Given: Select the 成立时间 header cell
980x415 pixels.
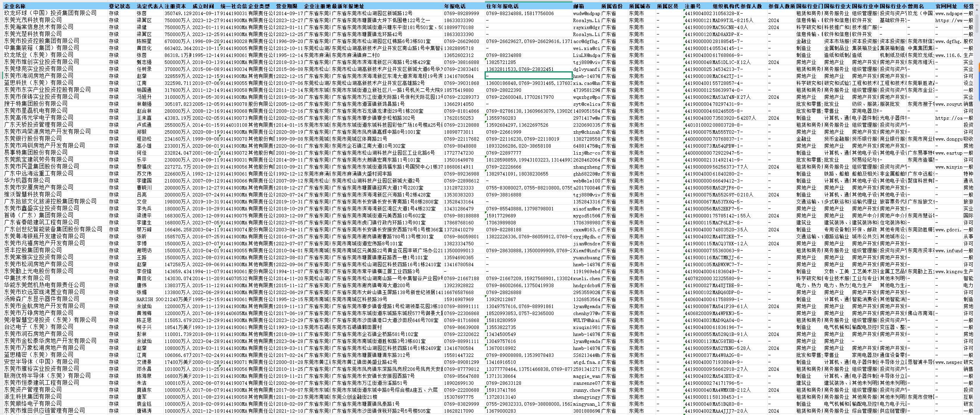Looking at the screenshot, I should pyautogui.click(x=203, y=6).
